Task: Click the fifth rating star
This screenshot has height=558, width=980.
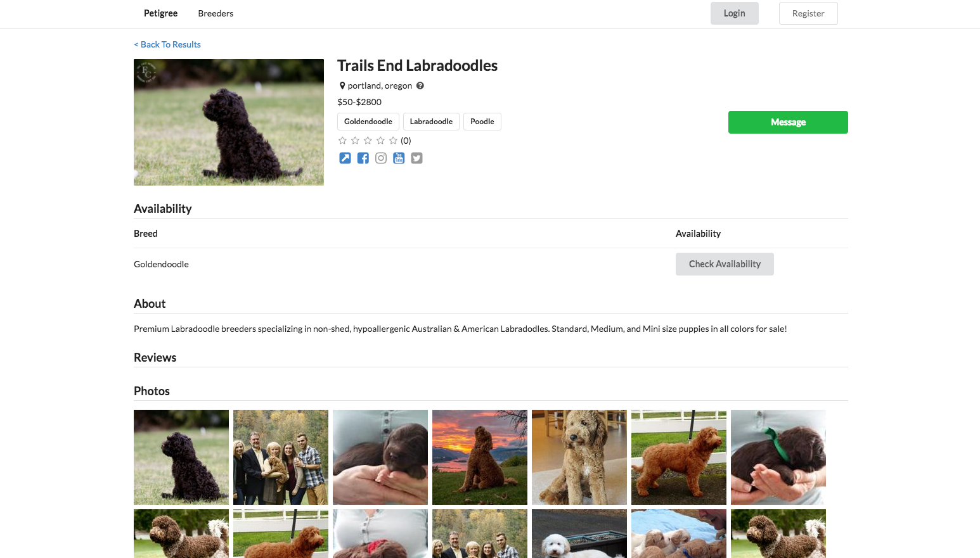Action: click(393, 141)
